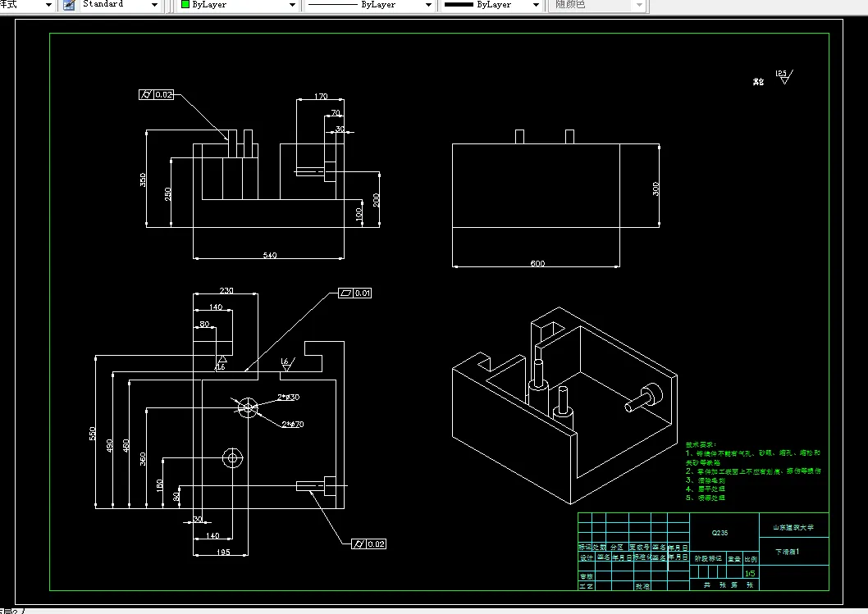Select the 0.02 tolerance frame near 195 dimension
868x614 pixels.
pyautogui.click(x=368, y=544)
